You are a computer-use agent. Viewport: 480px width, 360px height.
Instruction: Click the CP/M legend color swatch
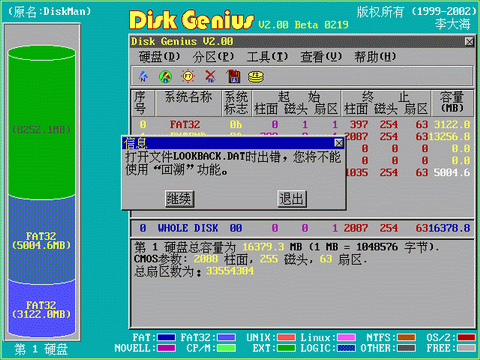click(x=226, y=348)
